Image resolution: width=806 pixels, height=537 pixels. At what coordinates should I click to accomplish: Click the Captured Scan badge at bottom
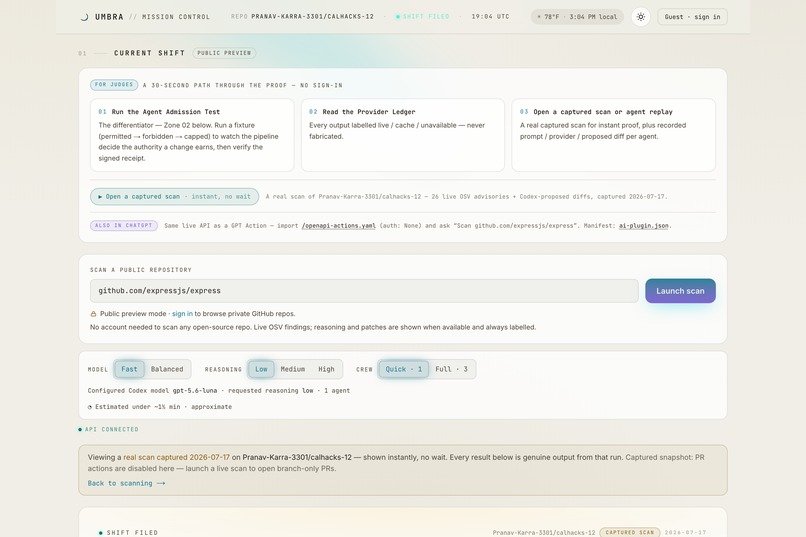coord(629,532)
